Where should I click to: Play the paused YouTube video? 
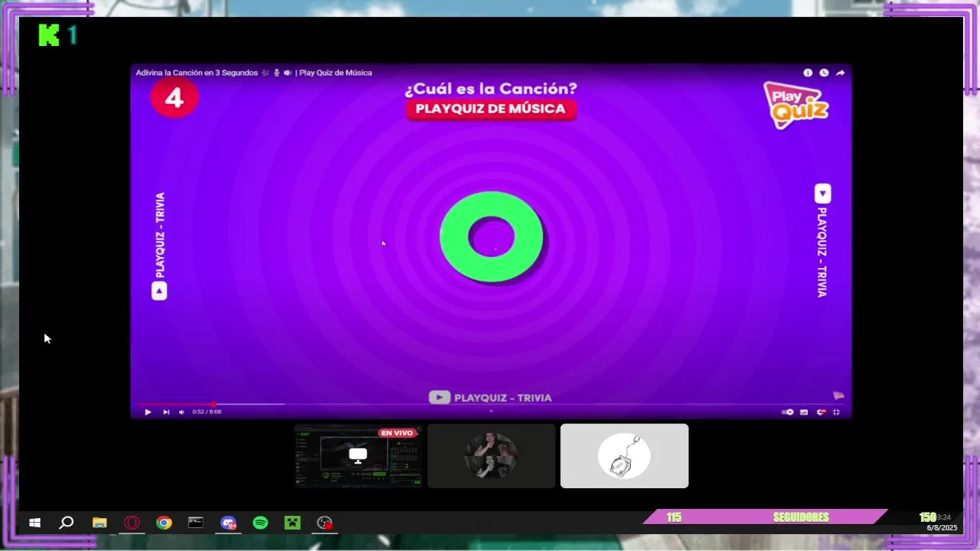point(148,412)
